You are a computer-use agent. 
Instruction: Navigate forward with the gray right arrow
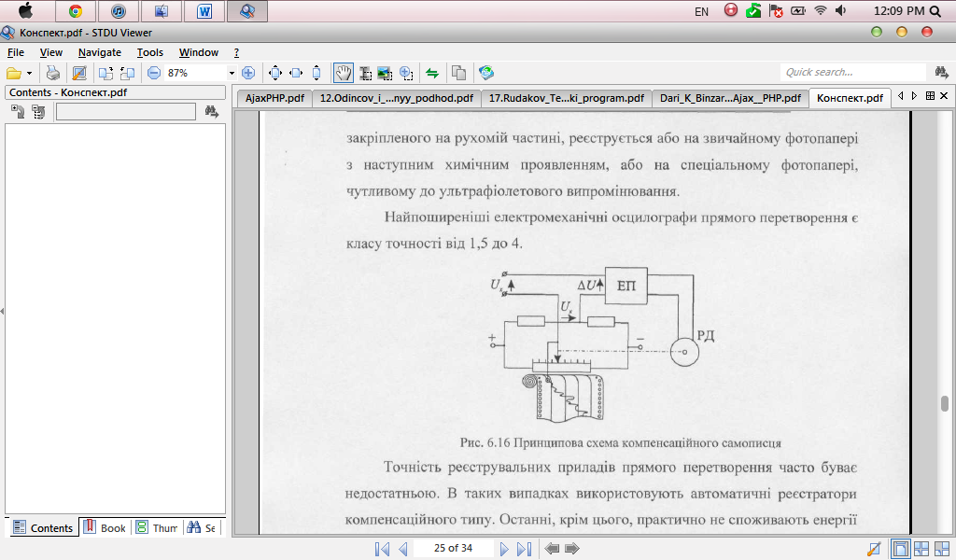tap(572, 549)
